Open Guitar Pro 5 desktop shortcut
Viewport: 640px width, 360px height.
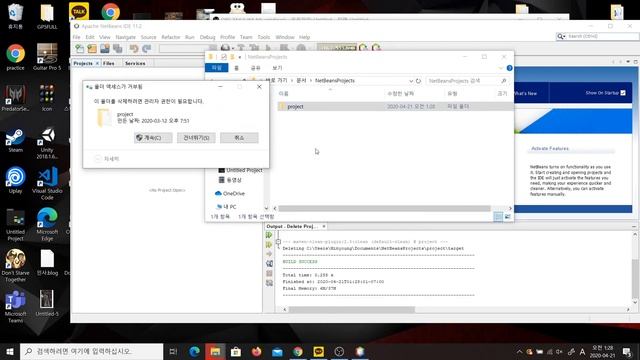[47, 56]
